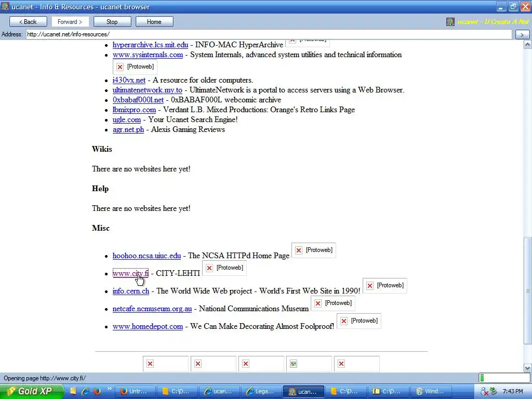Switch to Internet Explorer 'ucan...' taskbar window
The width and height of the screenshot is (532, 399).
pos(220,391)
